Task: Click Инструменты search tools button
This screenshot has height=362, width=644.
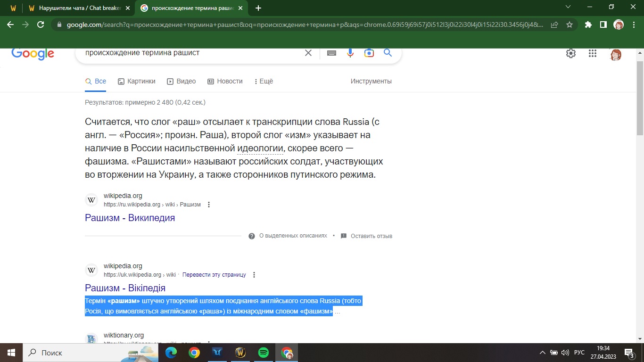Action: click(371, 81)
